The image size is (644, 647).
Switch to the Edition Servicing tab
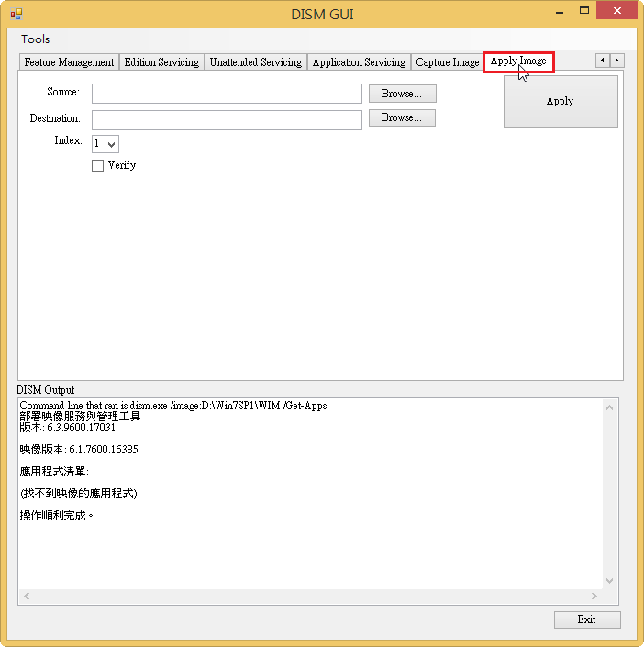click(161, 62)
